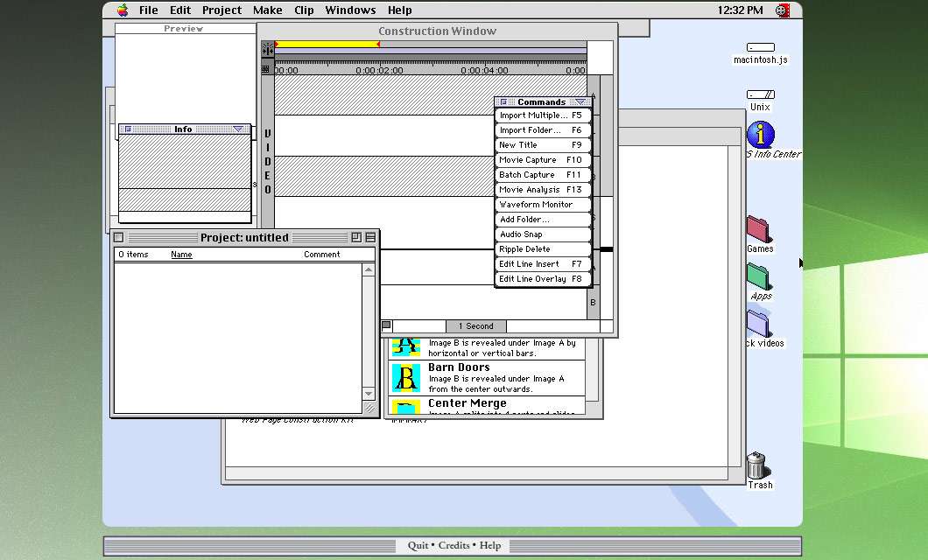Click the Movie Capture command button
The width and height of the screenshot is (928, 560).
542,160
